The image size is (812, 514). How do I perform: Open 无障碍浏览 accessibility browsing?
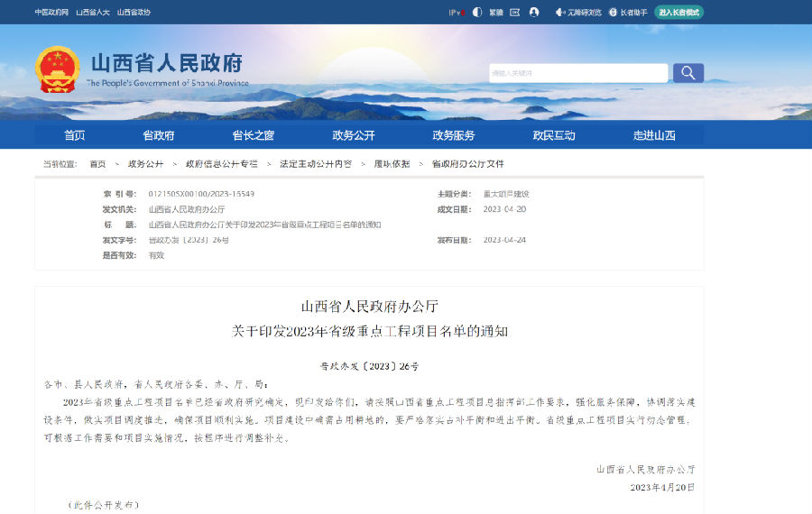[578, 13]
